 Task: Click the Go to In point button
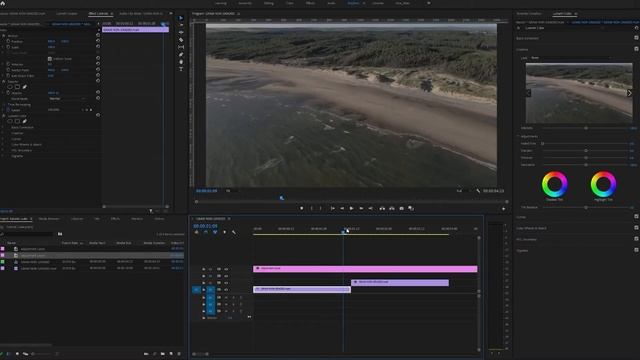[333, 209]
